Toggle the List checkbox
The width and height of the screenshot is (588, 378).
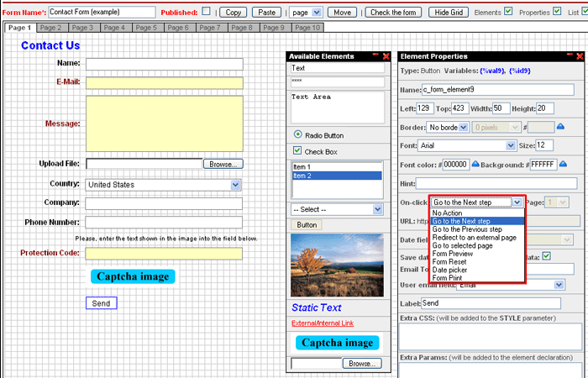pos(585,11)
